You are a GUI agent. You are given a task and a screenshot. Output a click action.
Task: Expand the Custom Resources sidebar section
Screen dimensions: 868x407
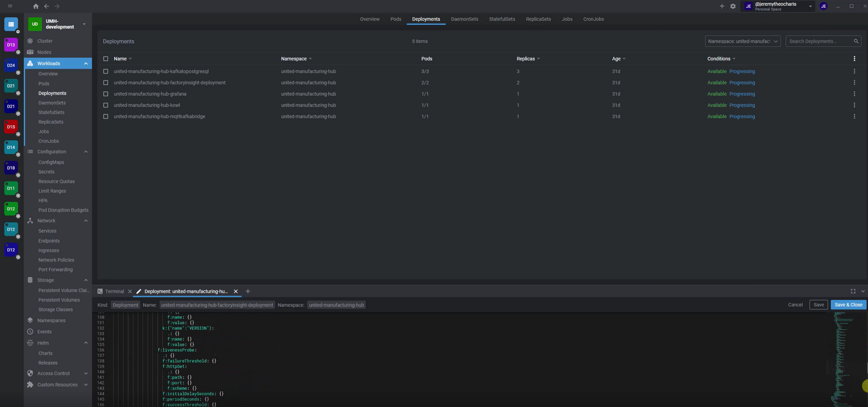coord(85,385)
